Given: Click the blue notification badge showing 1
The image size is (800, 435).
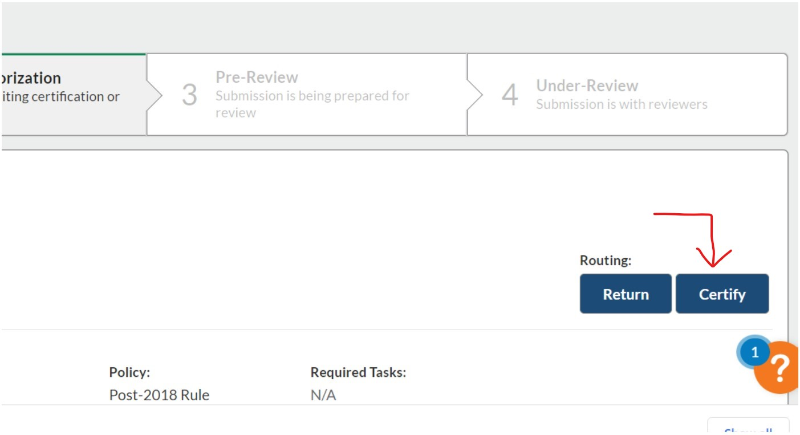Looking at the screenshot, I should click(755, 352).
